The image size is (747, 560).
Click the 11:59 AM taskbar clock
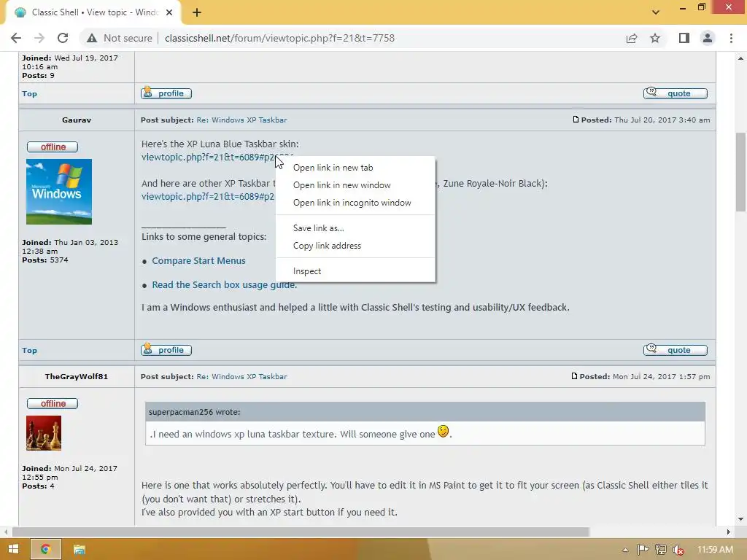coord(715,550)
